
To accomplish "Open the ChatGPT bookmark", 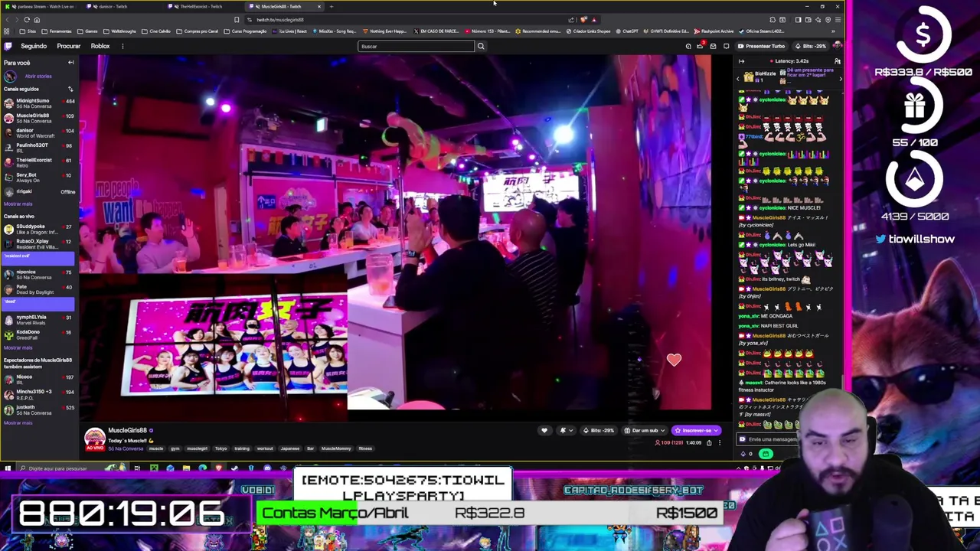I will [626, 31].
